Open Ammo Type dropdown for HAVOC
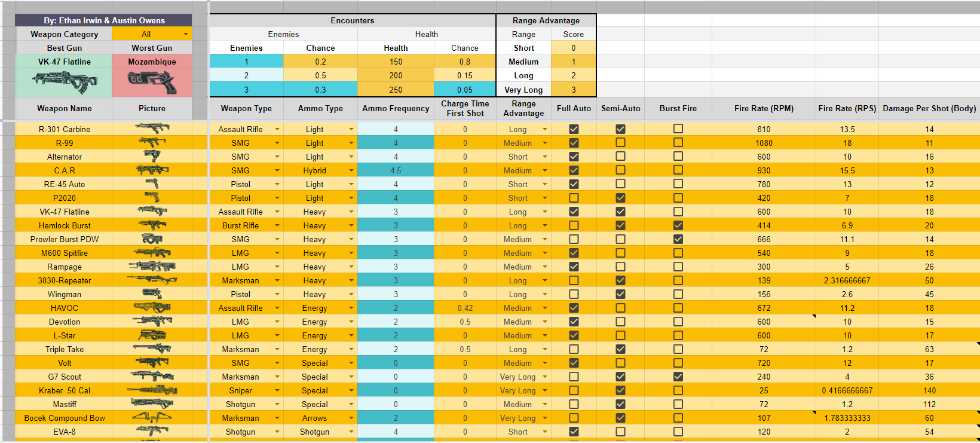The width and height of the screenshot is (980, 443). [x=351, y=308]
